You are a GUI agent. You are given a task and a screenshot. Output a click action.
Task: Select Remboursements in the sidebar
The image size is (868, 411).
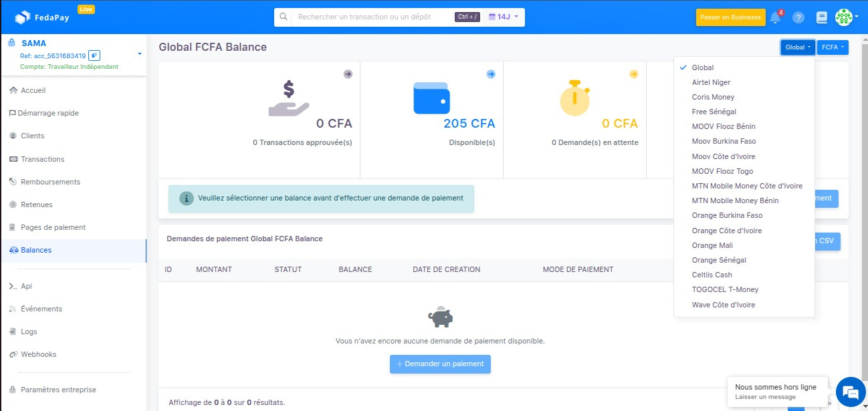click(x=51, y=181)
